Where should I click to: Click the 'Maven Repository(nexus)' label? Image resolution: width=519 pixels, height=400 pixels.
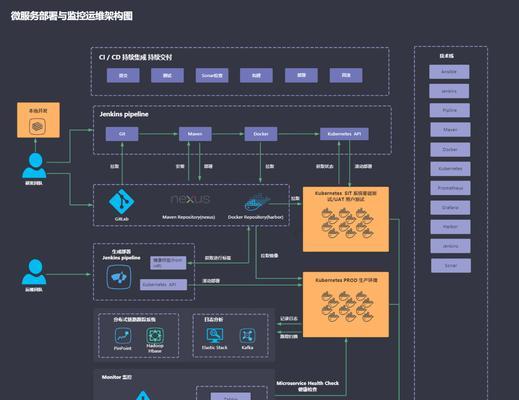(189, 217)
